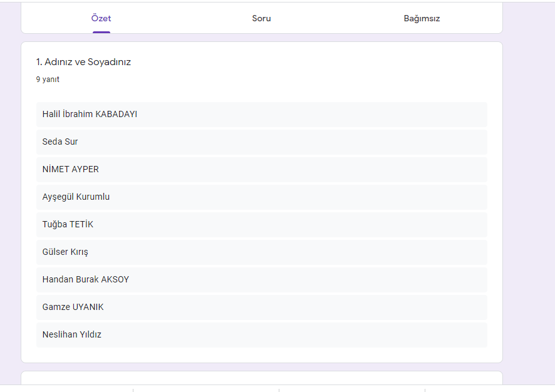Click the 9 yanıt response count
Image resolution: width=555 pixels, height=392 pixels.
[x=48, y=80]
